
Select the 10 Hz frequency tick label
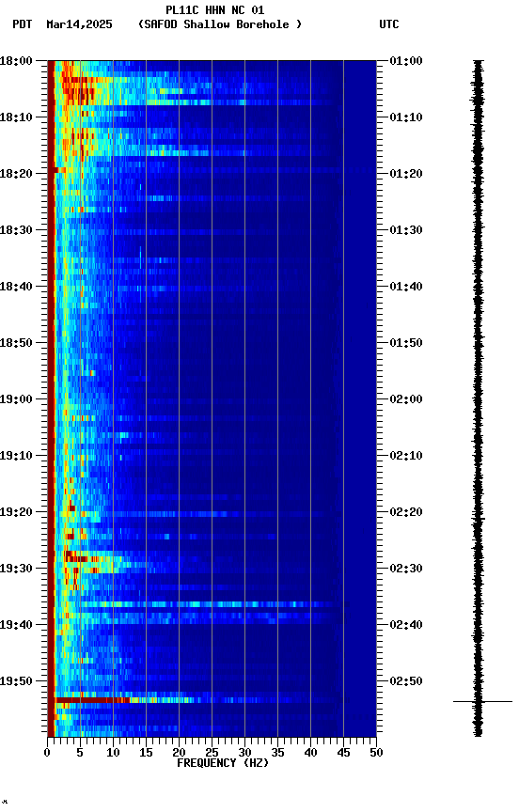coord(113,753)
